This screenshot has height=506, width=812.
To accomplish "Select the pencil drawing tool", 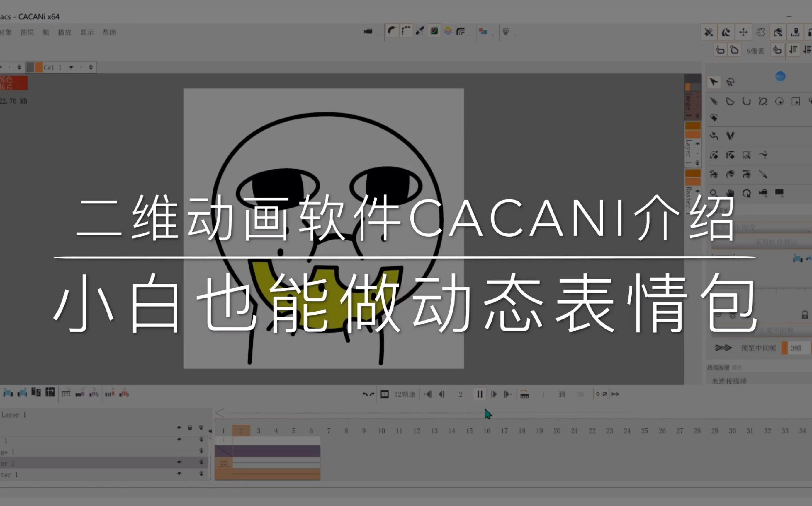I will (x=714, y=101).
